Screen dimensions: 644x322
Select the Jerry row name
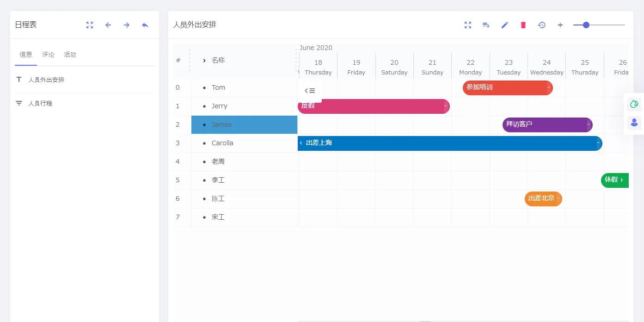220,106
